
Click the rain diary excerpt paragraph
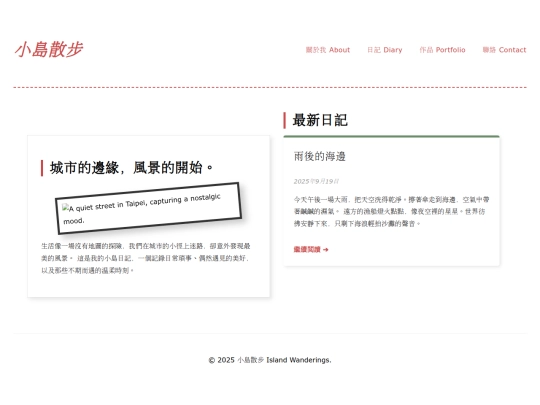392,211
